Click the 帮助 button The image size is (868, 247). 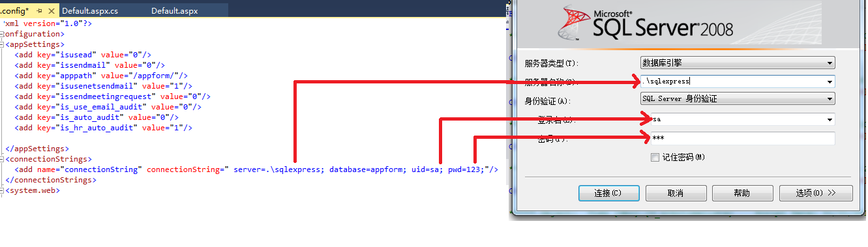pyautogui.click(x=742, y=193)
